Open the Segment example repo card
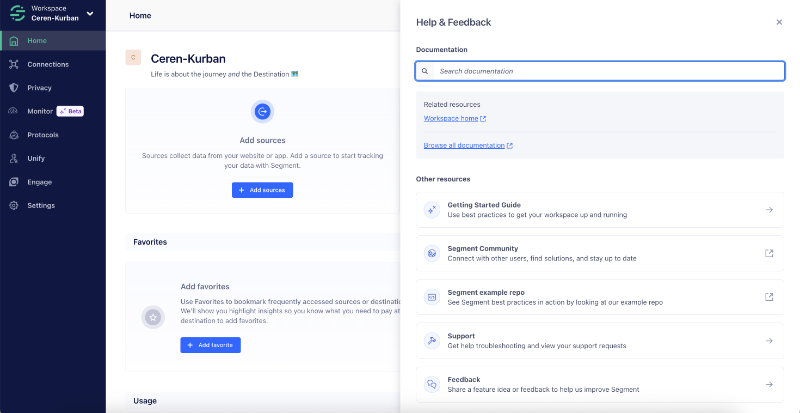This screenshot has width=800, height=413. pyautogui.click(x=600, y=297)
